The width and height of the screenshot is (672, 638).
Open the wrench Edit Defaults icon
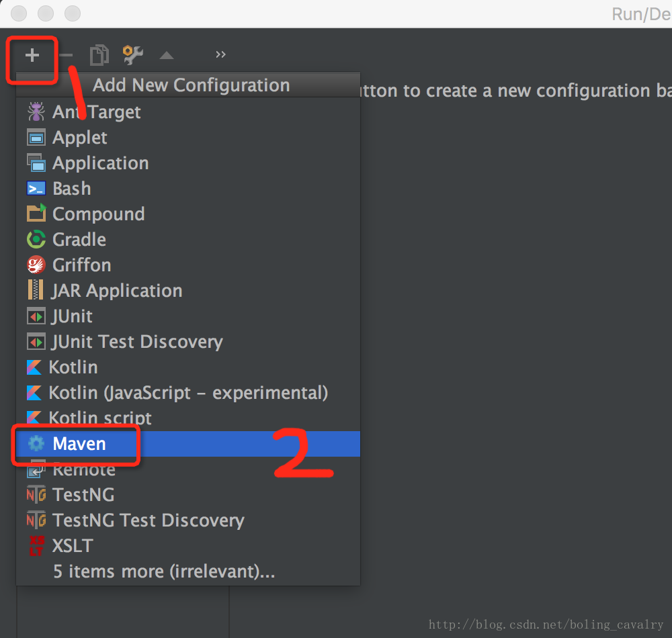pos(133,55)
